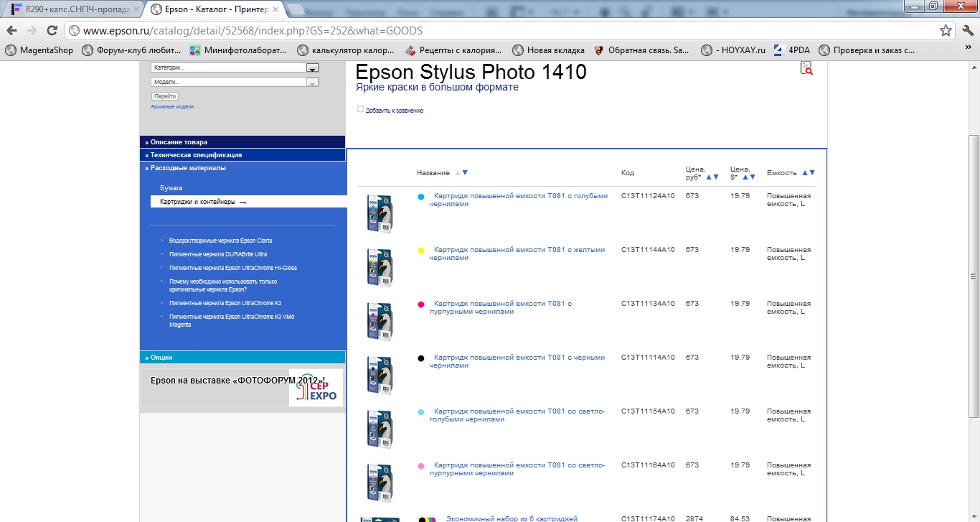980x522 pixels.
Task: Sort Цена, $ column descending
Action: click(752, 177)
